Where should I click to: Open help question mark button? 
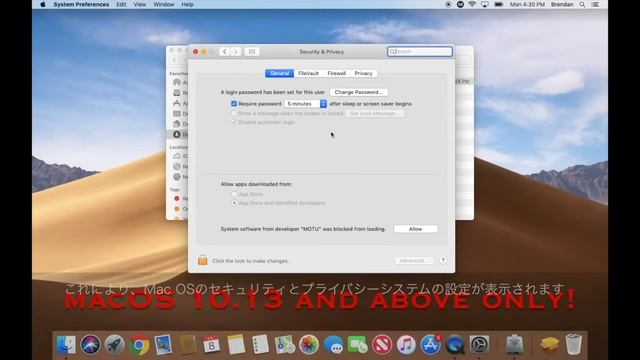point(443,260)
